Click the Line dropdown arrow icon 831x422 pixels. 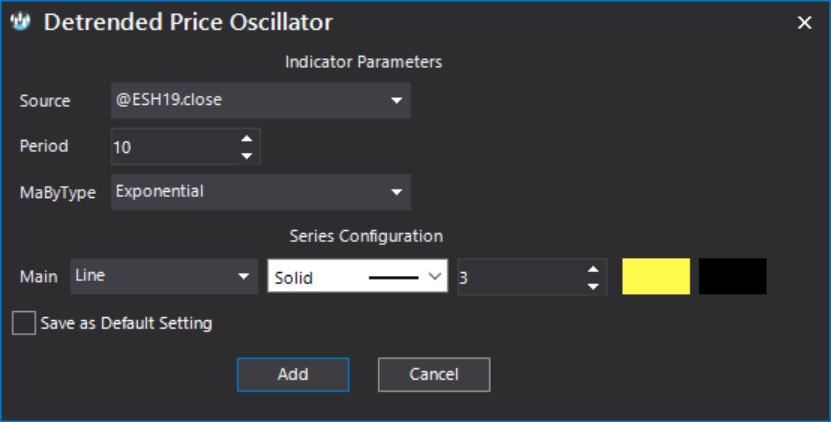click(x=243, y=276)
